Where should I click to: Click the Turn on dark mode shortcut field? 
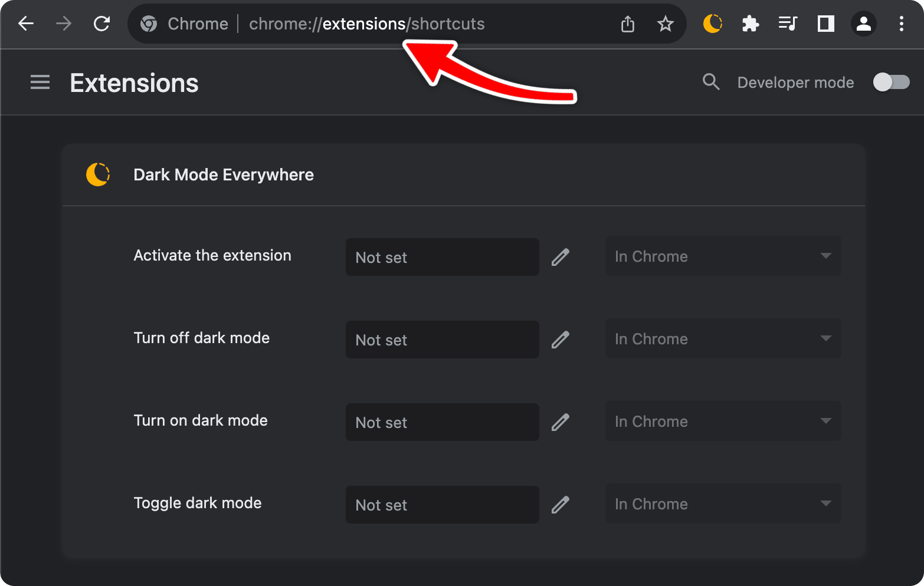tap(443, 422)
